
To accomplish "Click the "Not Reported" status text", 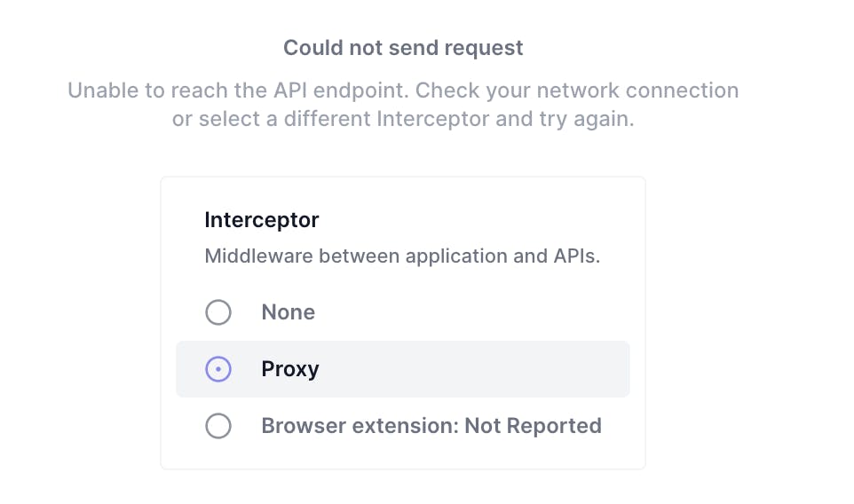I will pos(534,426).
